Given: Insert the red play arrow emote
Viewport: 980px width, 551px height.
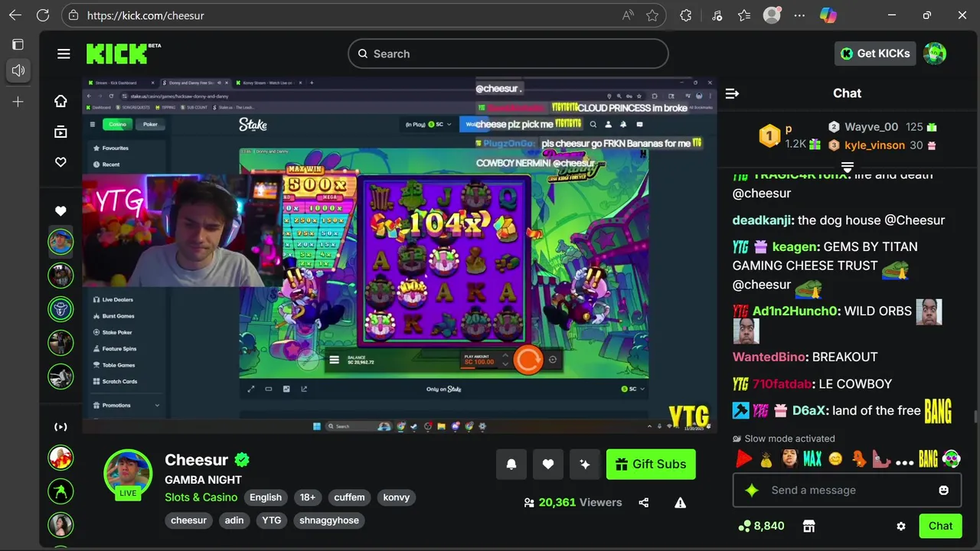Looking at the screenshot, I should 743,459.
